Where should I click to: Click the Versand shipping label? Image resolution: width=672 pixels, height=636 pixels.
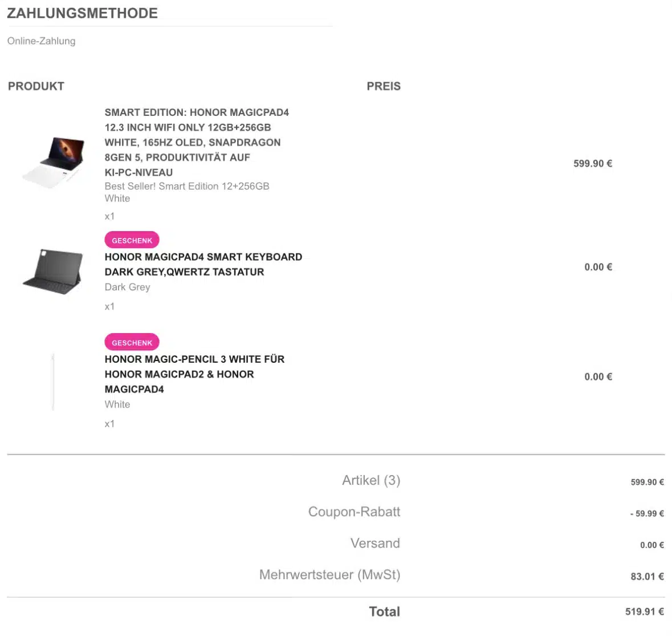(x=375, y=544)
